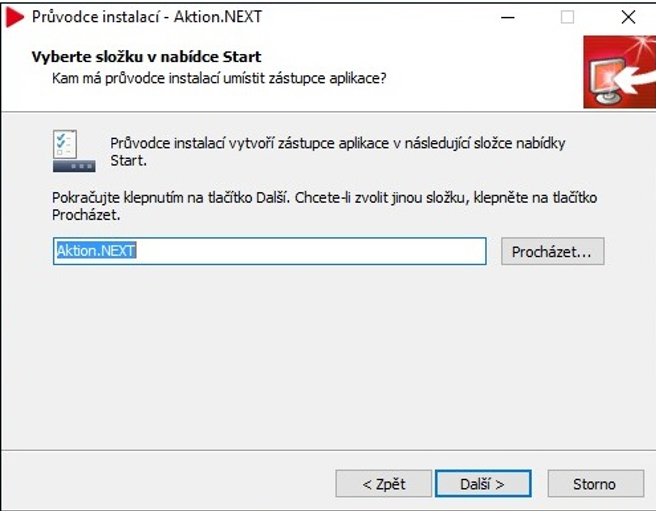Continue with the Další button
Viewport: 656px width, 511px height.
483,484
